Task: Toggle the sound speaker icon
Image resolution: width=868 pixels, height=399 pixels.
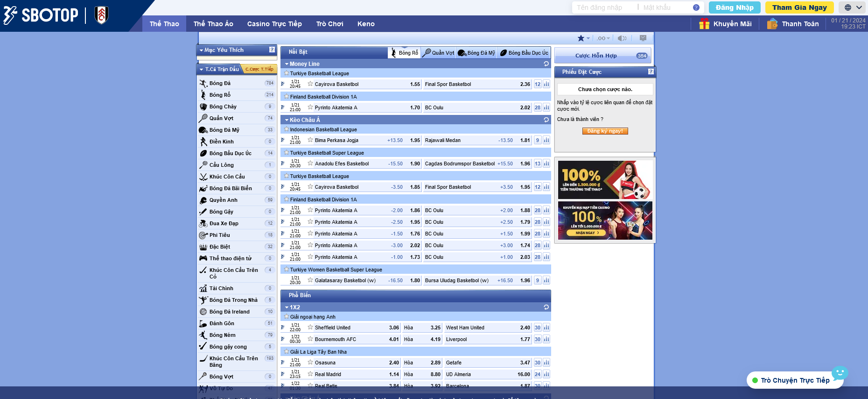Action: point(622,38)
